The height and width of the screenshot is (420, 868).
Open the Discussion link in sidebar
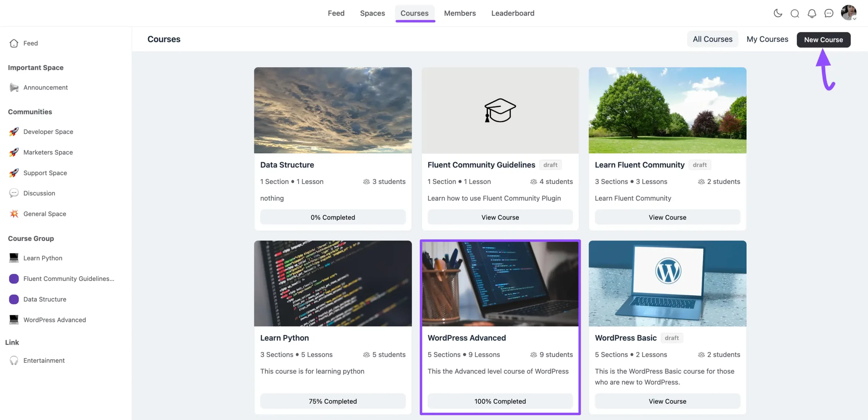pos(39,193)
